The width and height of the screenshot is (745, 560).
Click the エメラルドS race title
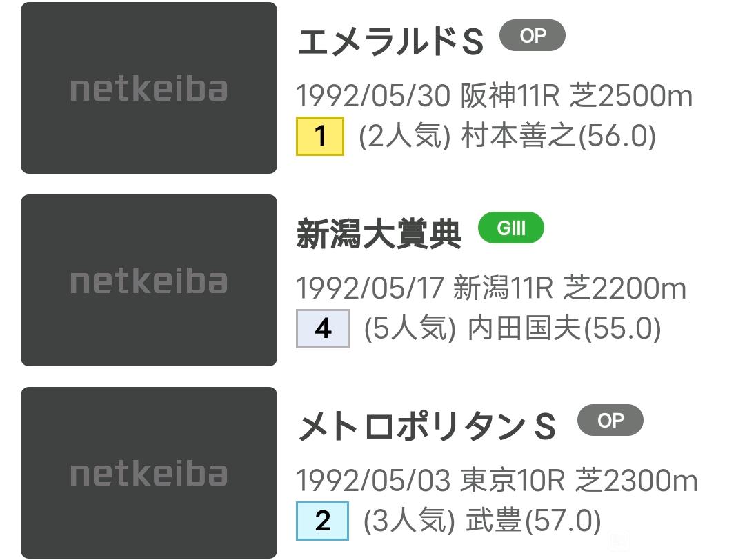pyautogui.click(x=390, y=41)
